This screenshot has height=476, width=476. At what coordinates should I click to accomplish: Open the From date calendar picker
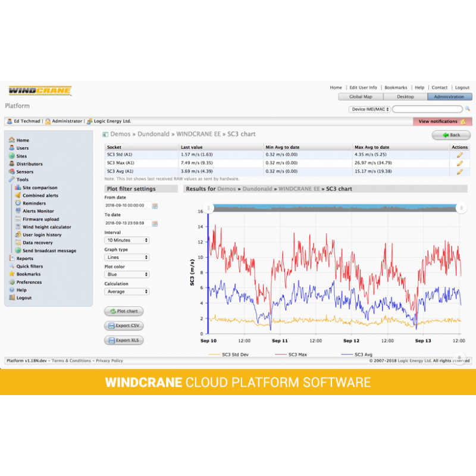155,206
